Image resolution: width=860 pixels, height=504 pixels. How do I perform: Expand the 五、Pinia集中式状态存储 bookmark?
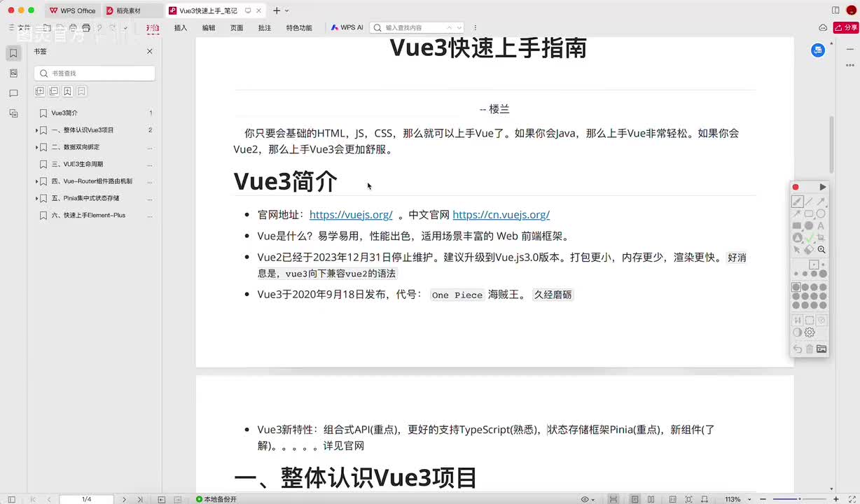point(36,198)
